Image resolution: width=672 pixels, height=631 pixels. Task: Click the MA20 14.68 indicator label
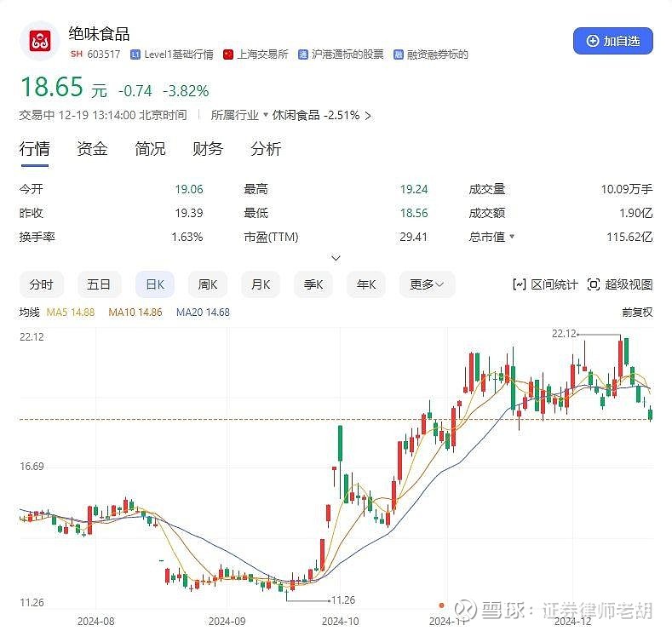point(204,313)
